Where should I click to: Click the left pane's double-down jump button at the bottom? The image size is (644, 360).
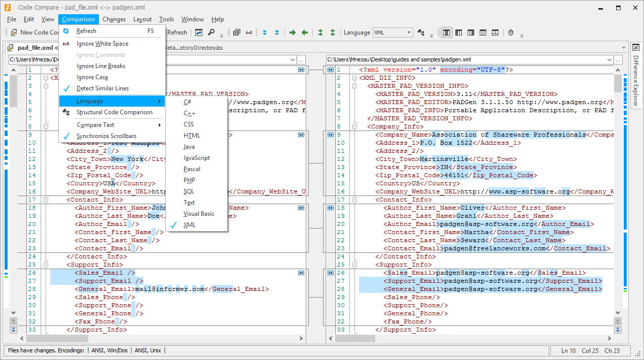[14, 330]
